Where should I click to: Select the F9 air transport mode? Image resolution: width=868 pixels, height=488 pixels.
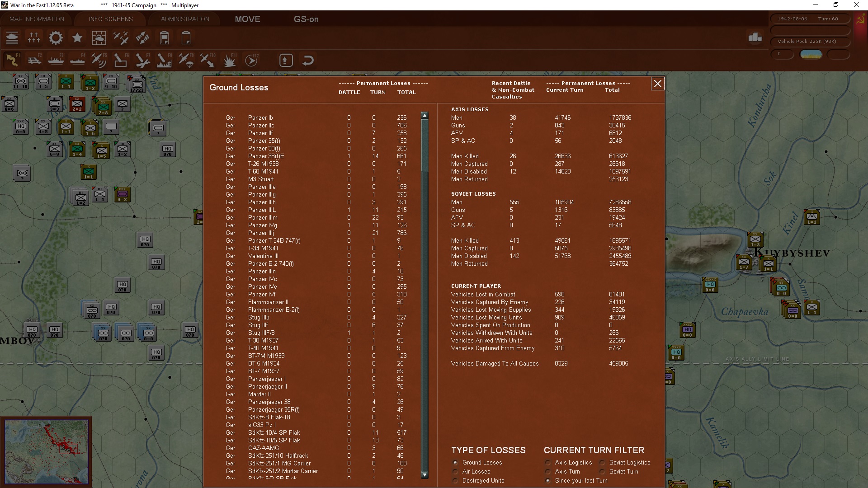pos(186,60)
